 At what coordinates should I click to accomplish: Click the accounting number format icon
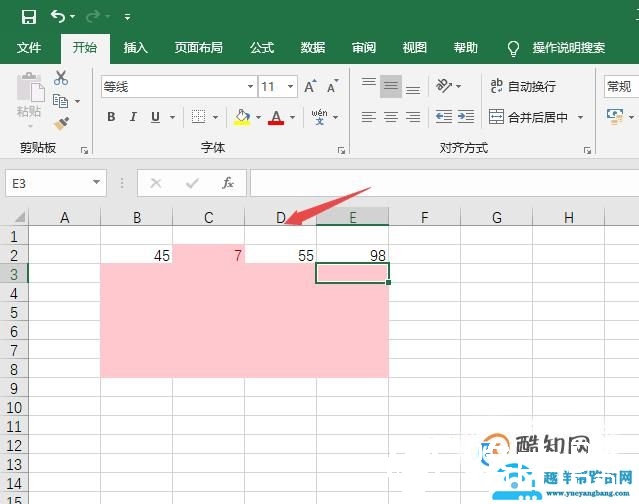coord(615,117)
